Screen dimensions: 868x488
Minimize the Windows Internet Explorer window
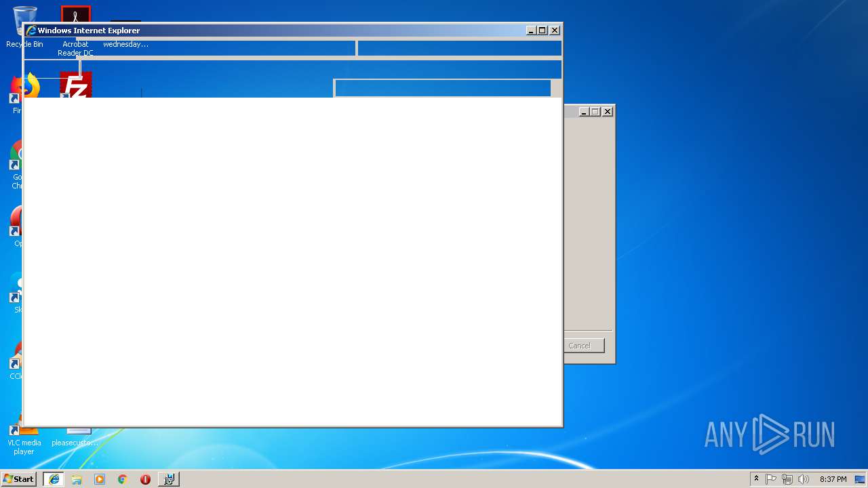click(x=531, y=30)
